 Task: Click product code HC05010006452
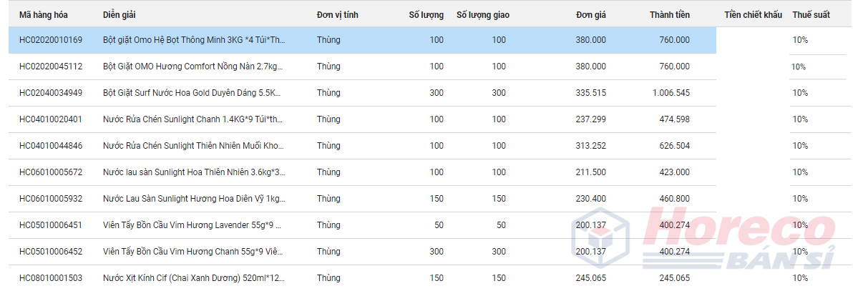point(51,252)
